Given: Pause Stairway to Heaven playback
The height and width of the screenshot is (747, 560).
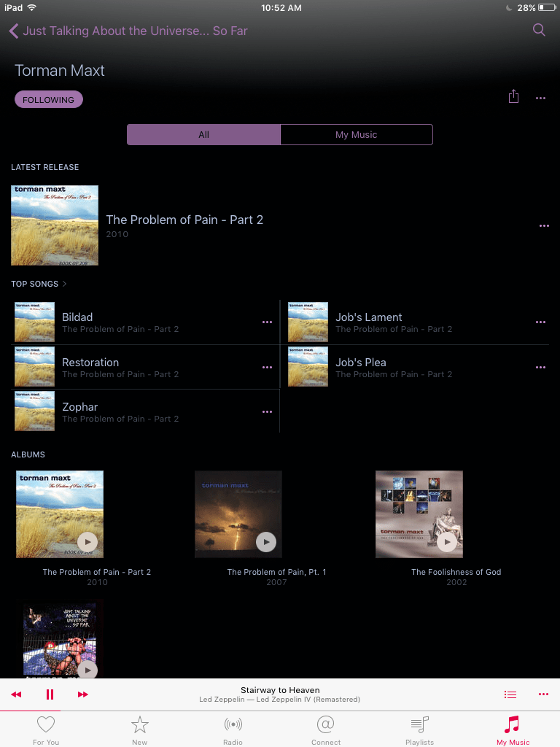Looking at the screenshot, I should coord(50,694).
